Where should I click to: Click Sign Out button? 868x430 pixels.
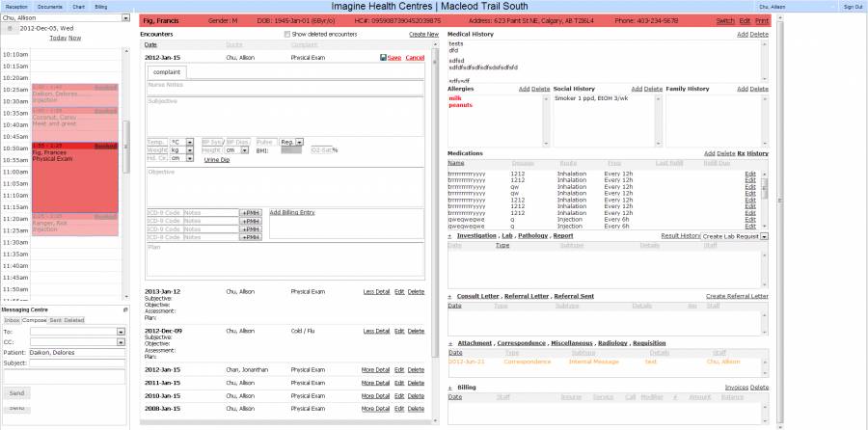[854, 7]
